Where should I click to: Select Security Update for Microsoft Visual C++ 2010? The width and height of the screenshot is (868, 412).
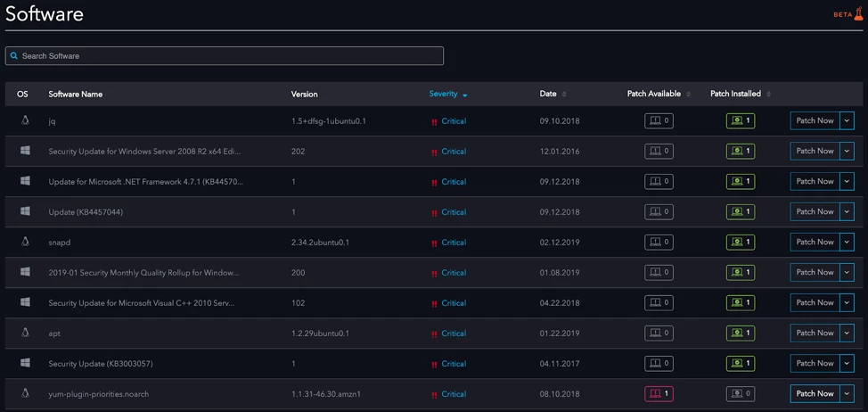[x=141, y=303]
